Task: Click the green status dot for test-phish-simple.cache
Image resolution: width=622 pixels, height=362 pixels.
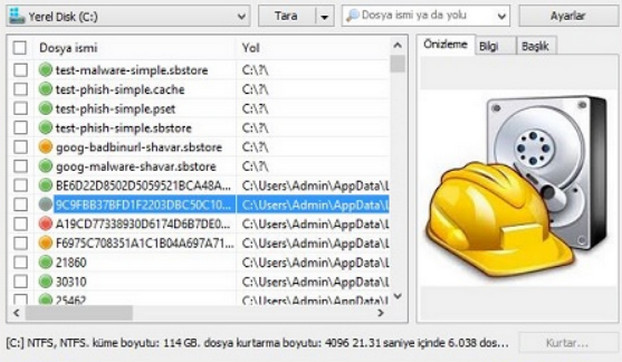Action: click(x=46, y=89)
